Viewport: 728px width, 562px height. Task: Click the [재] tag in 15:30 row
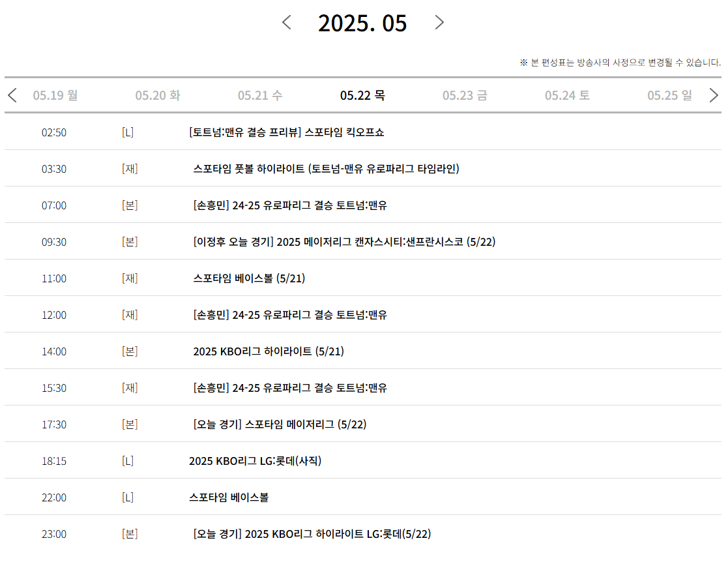[x=130, y=388]
